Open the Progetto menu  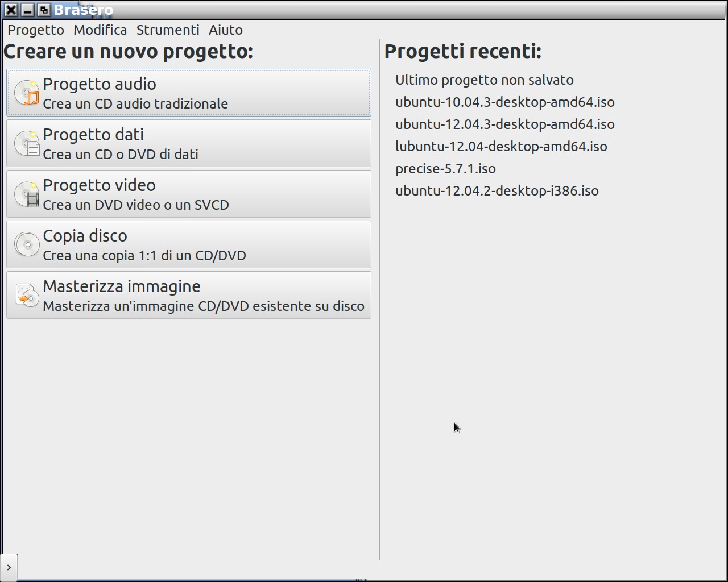(36, 30)
